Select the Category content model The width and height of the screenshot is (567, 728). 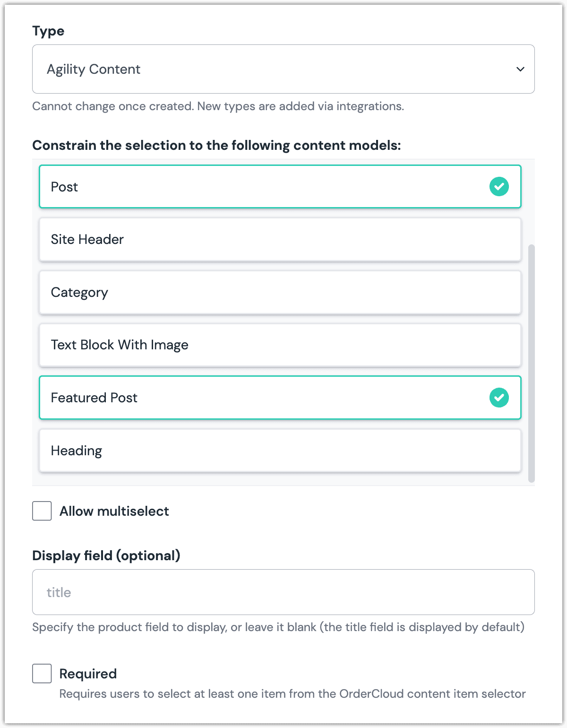point(280,292)
